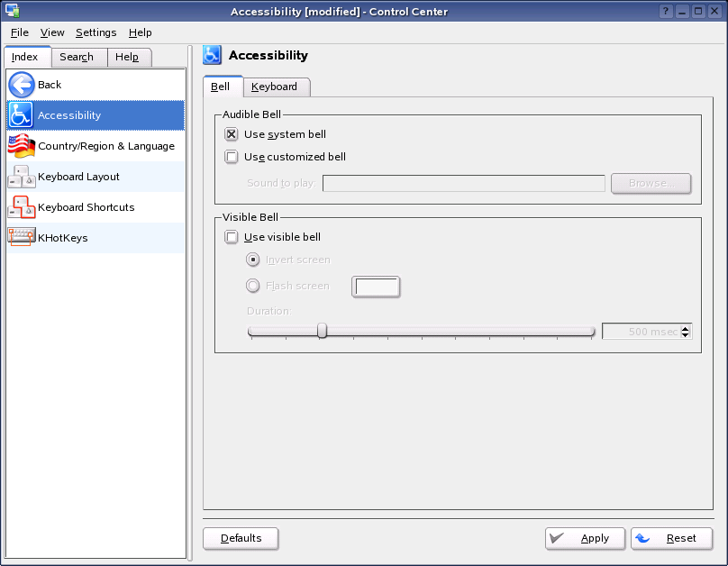728x566 pixels.
Task: Click the Keyboard Shortcuts keys icon
Action: [x=22, y=207]
